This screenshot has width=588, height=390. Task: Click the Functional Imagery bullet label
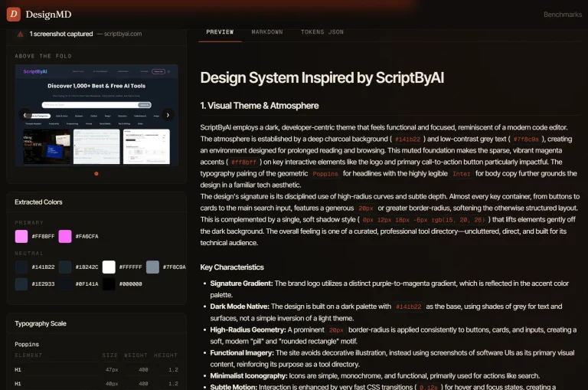point(242,353)
